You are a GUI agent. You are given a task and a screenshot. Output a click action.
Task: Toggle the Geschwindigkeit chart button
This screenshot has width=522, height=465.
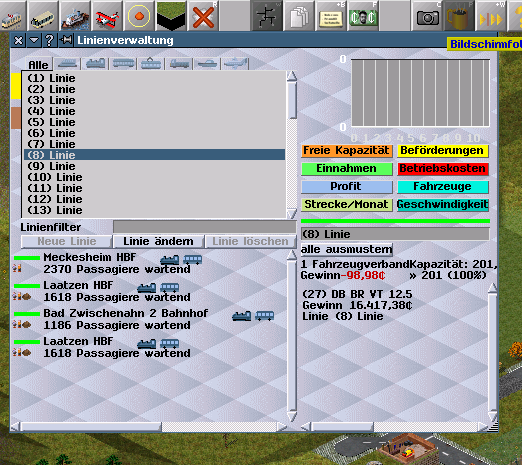(443, 205)
